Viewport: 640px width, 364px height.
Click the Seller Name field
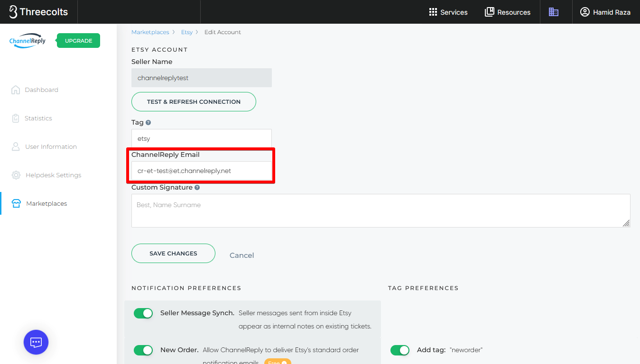(202, 78)
